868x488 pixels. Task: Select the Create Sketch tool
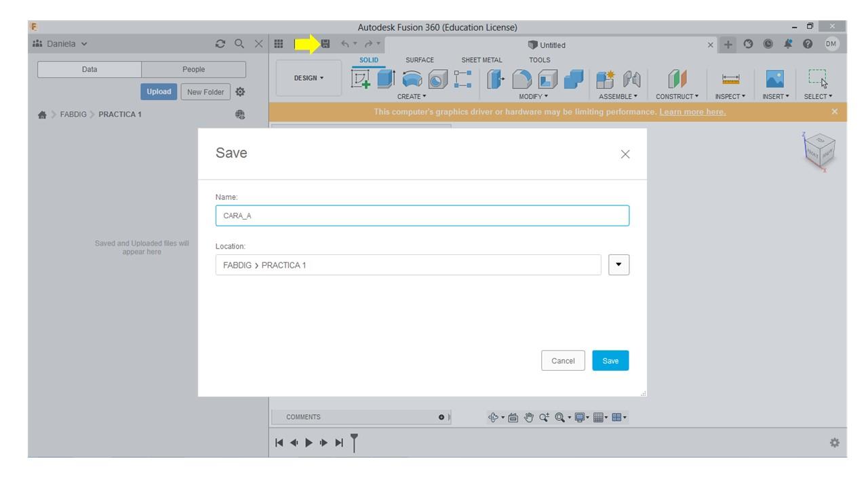tap(359, 79)
